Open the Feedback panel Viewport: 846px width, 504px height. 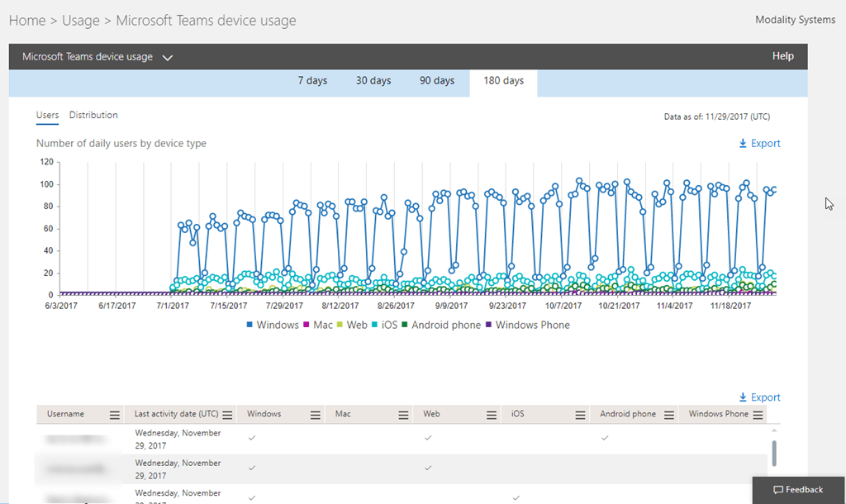(798, 490)
